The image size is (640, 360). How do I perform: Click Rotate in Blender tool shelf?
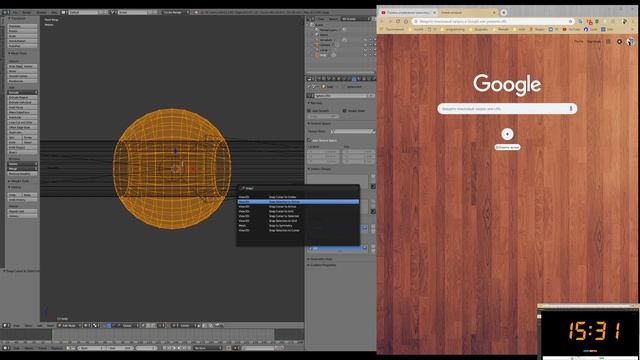pos(22,31)
